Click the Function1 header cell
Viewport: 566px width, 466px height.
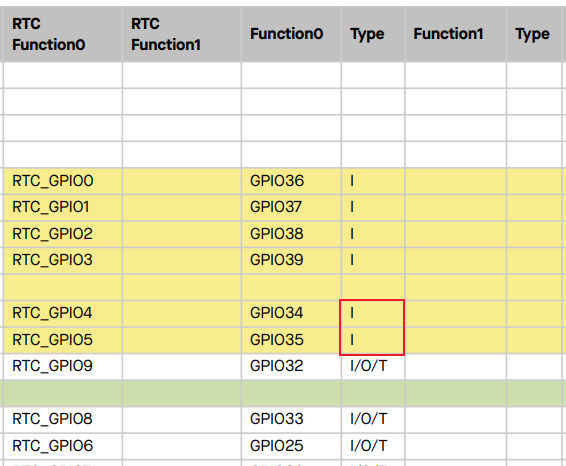click(x=456, y=34)
